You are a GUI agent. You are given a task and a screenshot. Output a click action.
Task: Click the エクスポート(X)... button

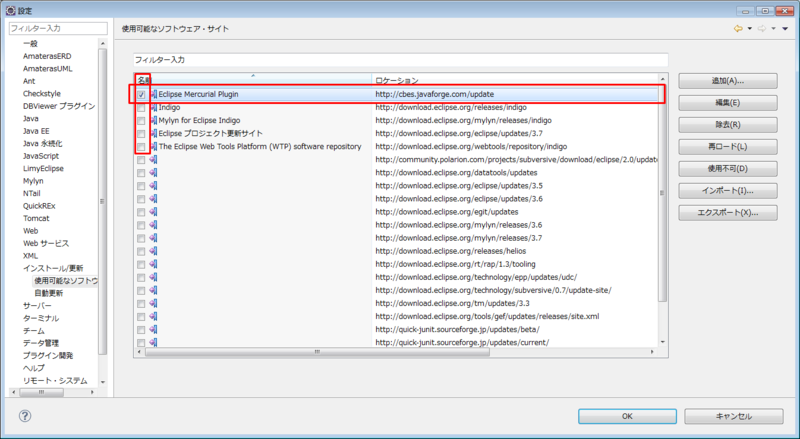(728, 212)
